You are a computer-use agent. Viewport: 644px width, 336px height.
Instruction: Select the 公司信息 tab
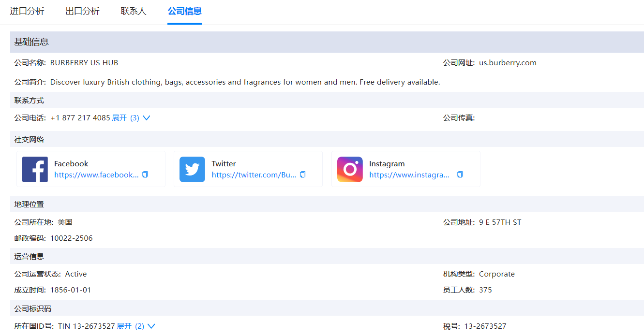click(184, 11)
